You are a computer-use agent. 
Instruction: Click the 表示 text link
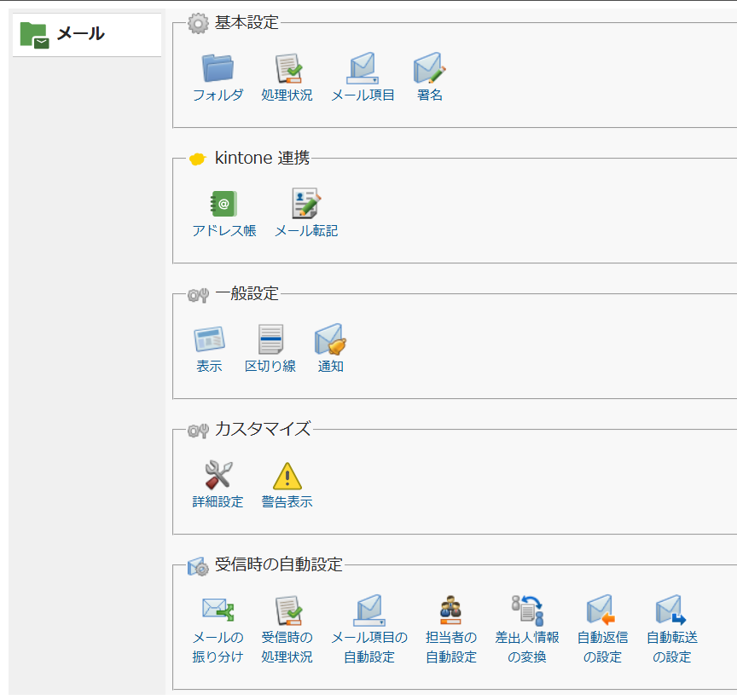pos(209,366)
